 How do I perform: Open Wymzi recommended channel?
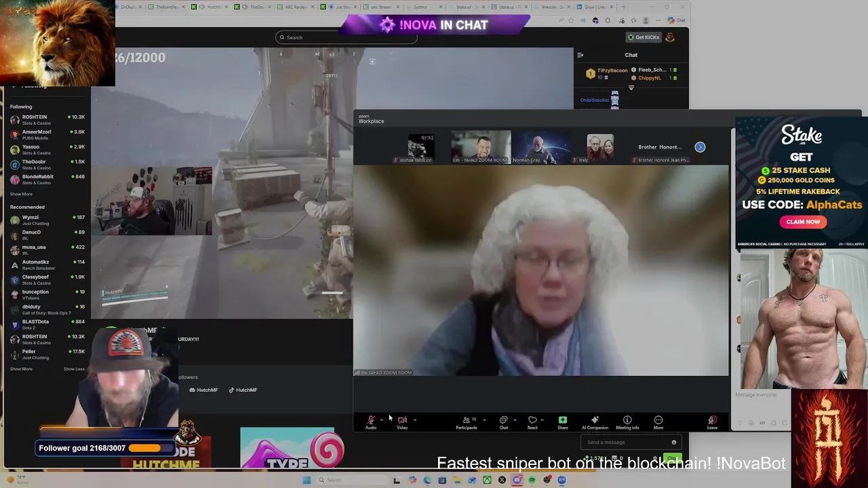coord(47,220)
